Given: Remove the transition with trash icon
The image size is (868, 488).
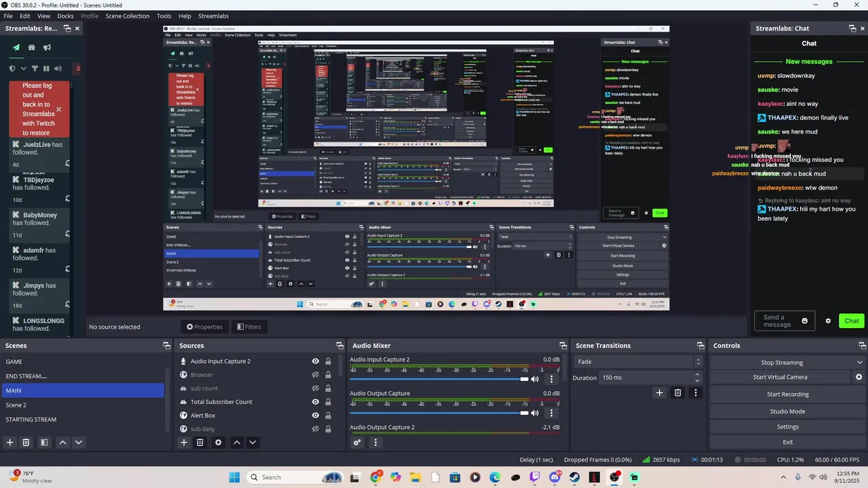Looking at the screenshot, I should [677, 392].
